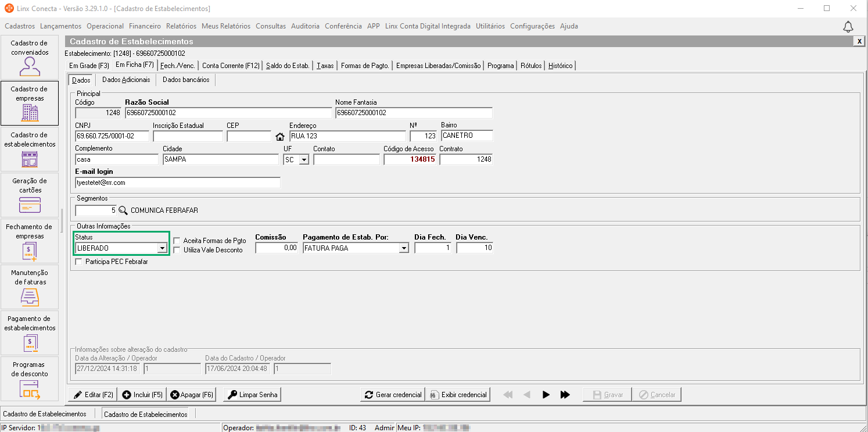Open Programas de desconto sidebar shortcut
Image resolution: width=868 pixels, height=432 pixels.
pyautogui.click(x=30, y=379)
